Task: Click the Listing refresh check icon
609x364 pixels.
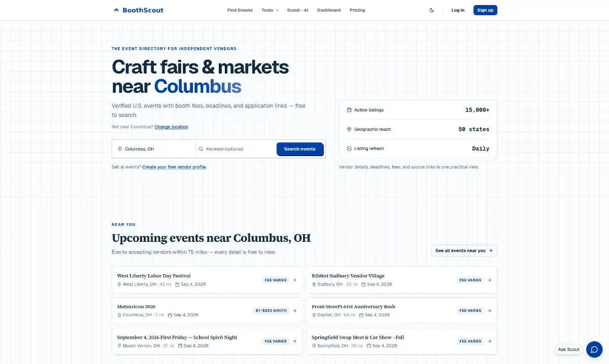Action: 349,149
